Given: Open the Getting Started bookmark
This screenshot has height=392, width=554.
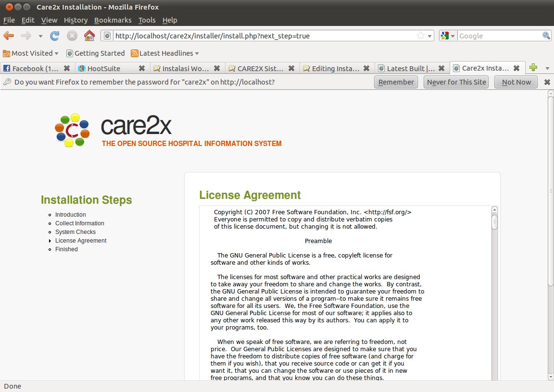Looking at the screenshot, I should tap(95, 53).
